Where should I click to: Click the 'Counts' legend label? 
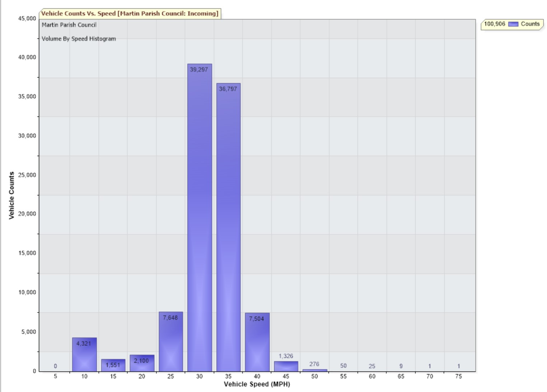click(530, 24)
